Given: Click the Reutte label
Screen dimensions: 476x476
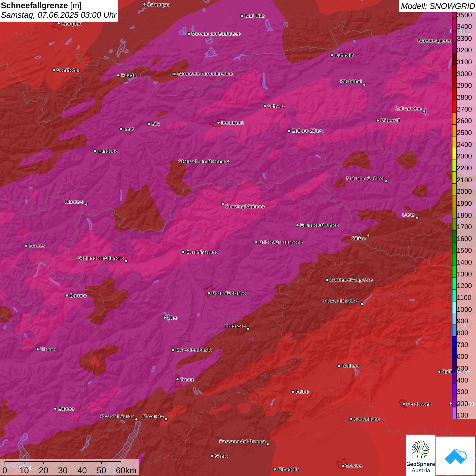Looking at the screenshot, I should point(129,75).
